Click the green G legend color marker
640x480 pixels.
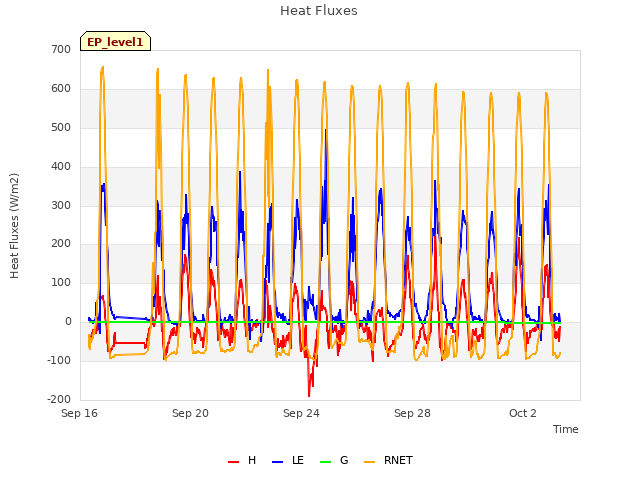pyautogui.click(x=325, y=462)
